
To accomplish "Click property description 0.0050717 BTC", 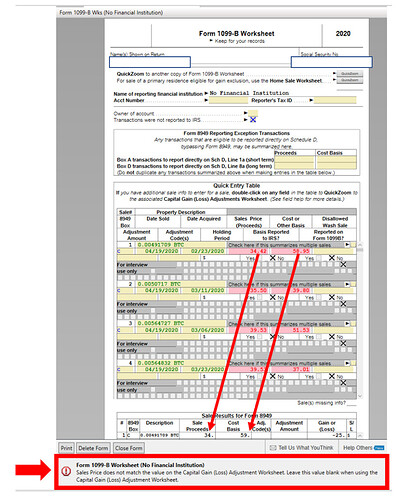I will pos(181,284).
